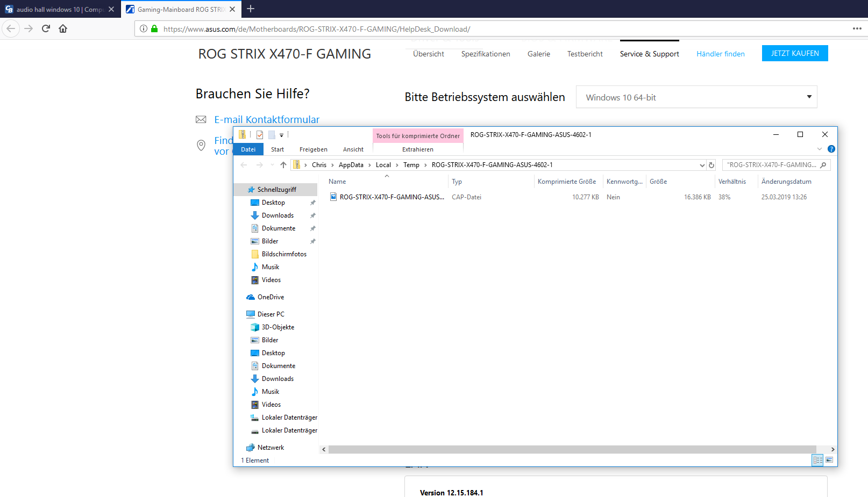868x497 pixels.
Task: Click the browser address bar URL
Action: (x=317, y=29)
